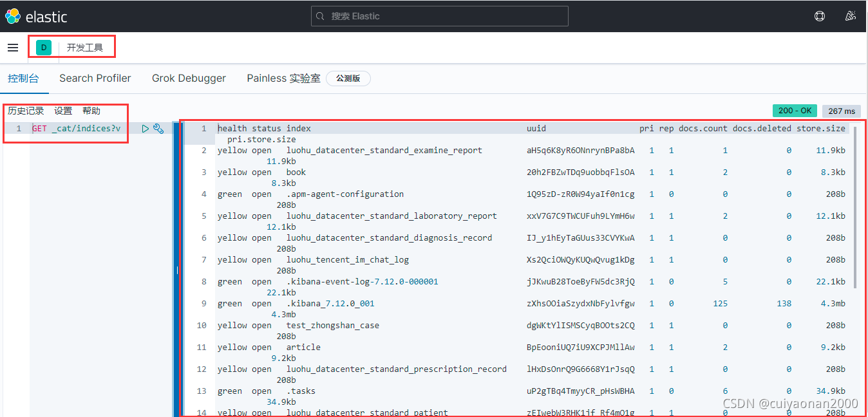Click line number 1 in request editor
The width and height of the screenshot is (868, 417).
[x=19, y=129]
